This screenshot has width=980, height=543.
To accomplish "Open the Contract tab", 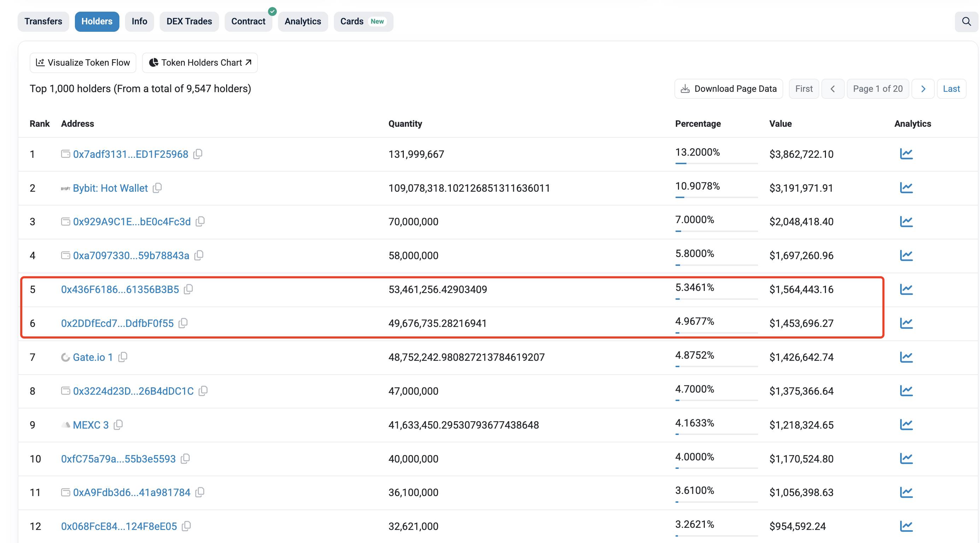I will pyautogui.click(x=248, y=22).
